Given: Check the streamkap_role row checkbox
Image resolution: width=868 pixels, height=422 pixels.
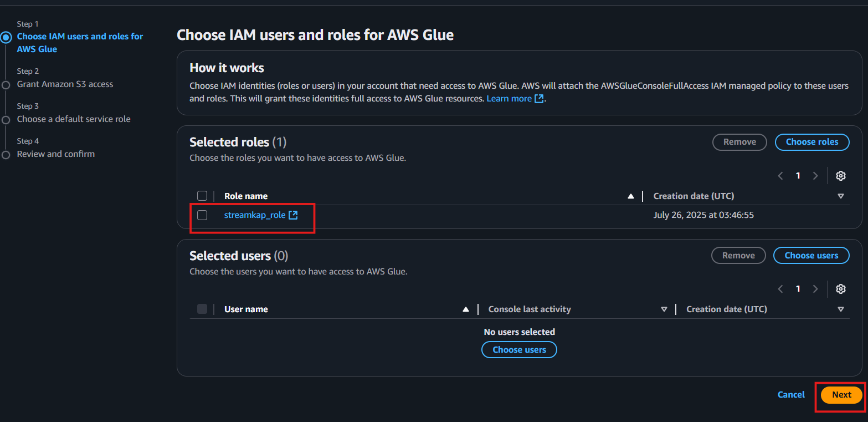Looking at the screenshot, I should (x=202, y=215).
